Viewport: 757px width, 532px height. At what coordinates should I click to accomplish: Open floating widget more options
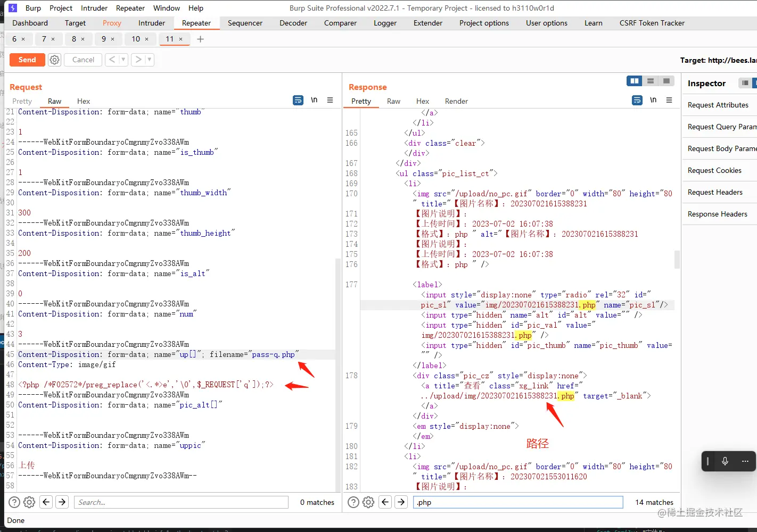[745, 461]
